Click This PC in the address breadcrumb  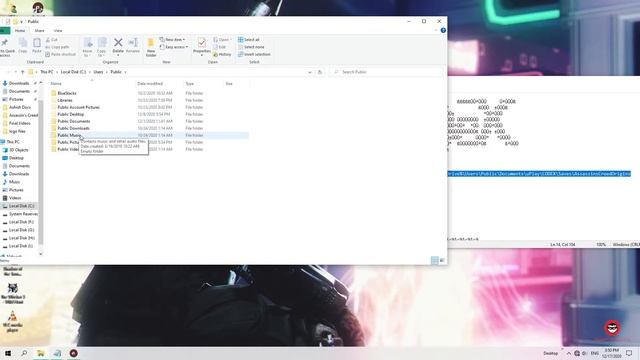pyautogui.click(x=47, y=72)
